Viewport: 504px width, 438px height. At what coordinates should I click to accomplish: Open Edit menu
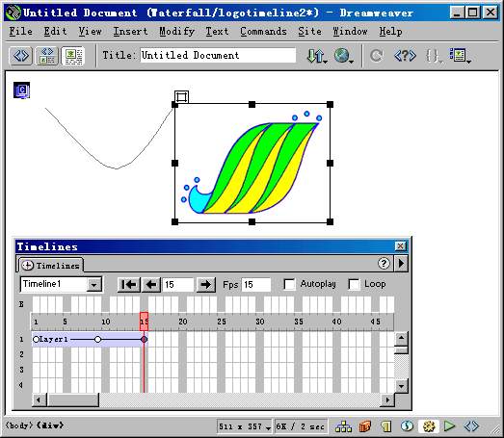pyautogui.click(x=55, y=31)
